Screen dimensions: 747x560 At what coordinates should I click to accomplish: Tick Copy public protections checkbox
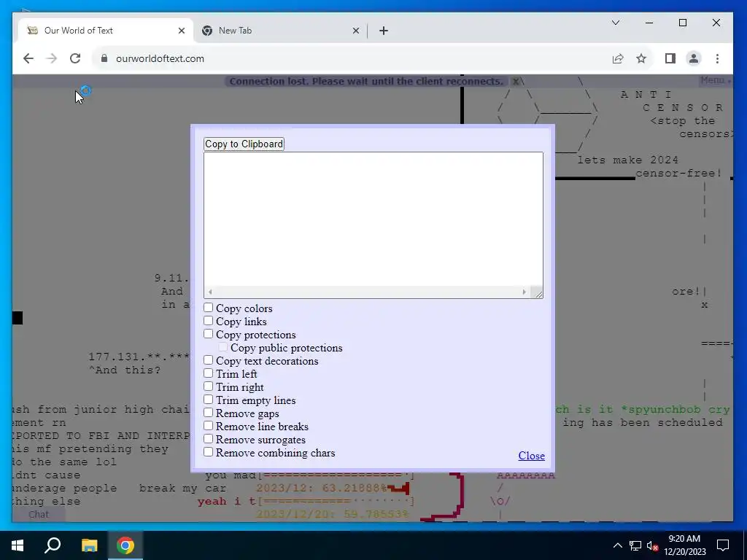pos(223,347)
